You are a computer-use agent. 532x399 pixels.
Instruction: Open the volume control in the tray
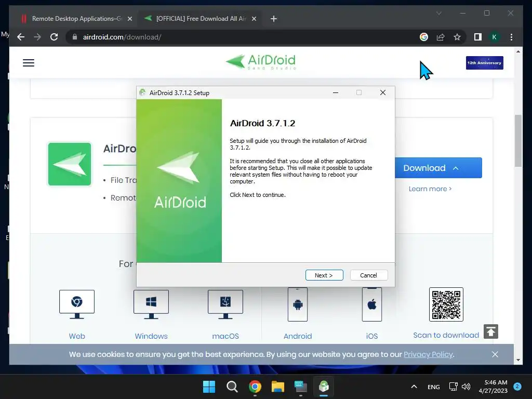(466, 387)
